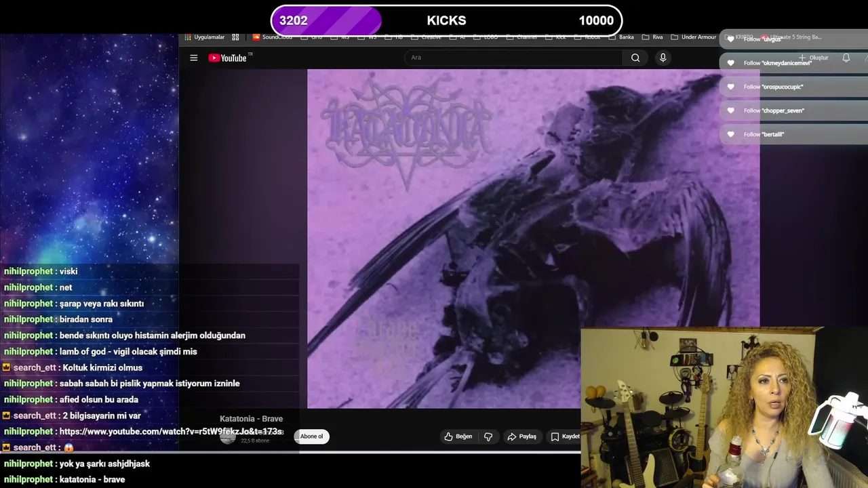Click the YouTube search magnifier button
868x488 pixels.
point(635,58)
